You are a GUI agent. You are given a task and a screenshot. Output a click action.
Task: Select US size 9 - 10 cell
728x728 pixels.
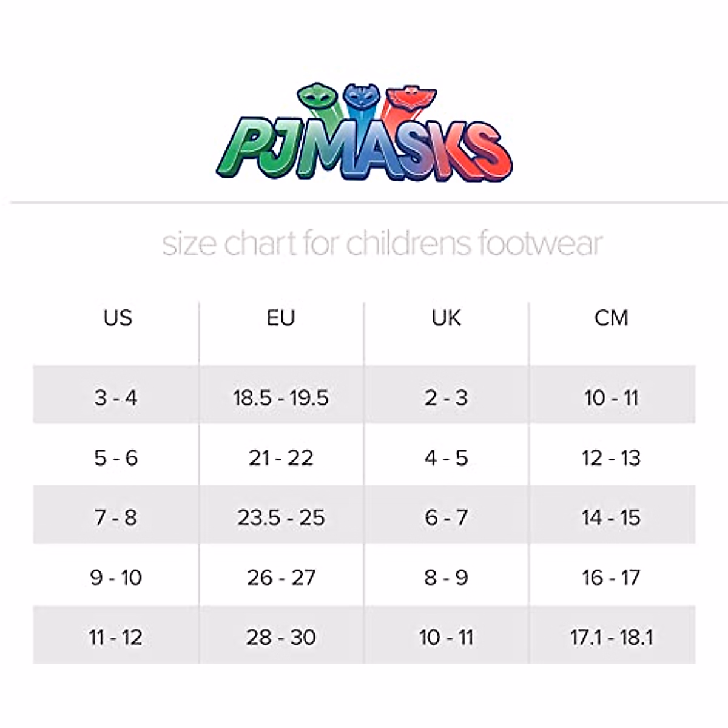point(116,578)
